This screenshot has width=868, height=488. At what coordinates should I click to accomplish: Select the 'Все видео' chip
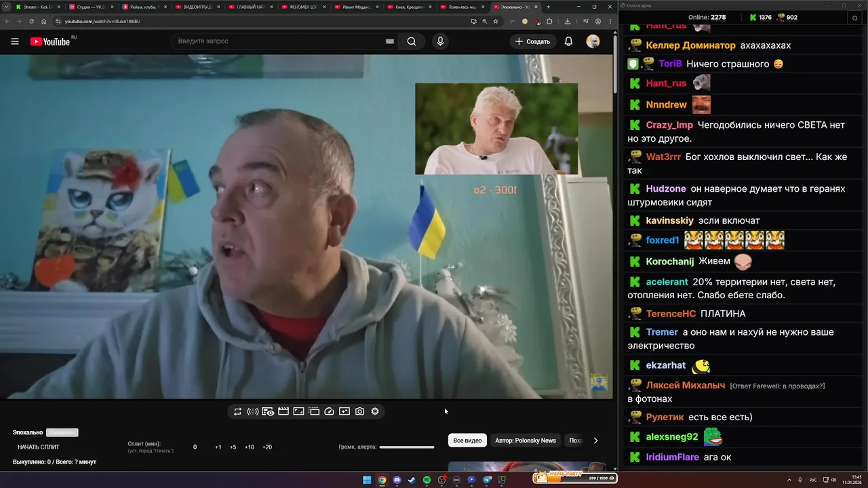click(x=467, y=441)
